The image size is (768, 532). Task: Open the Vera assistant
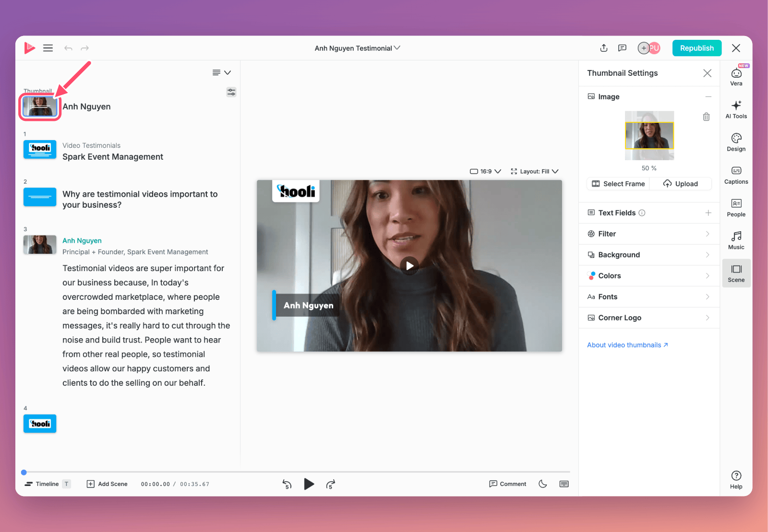tap(736, 76)
